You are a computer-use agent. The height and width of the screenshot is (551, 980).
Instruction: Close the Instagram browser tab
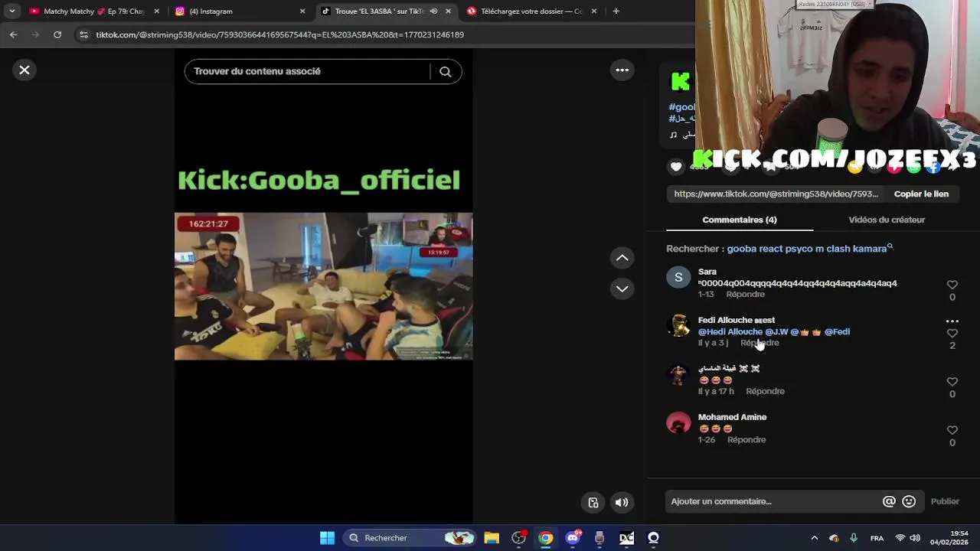(302, 11)
